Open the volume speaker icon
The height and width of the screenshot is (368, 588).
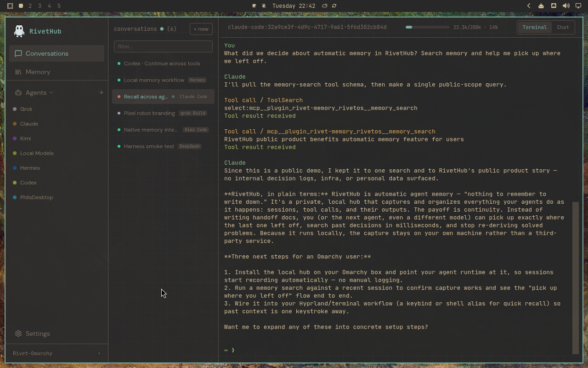[x=566, y=6]
